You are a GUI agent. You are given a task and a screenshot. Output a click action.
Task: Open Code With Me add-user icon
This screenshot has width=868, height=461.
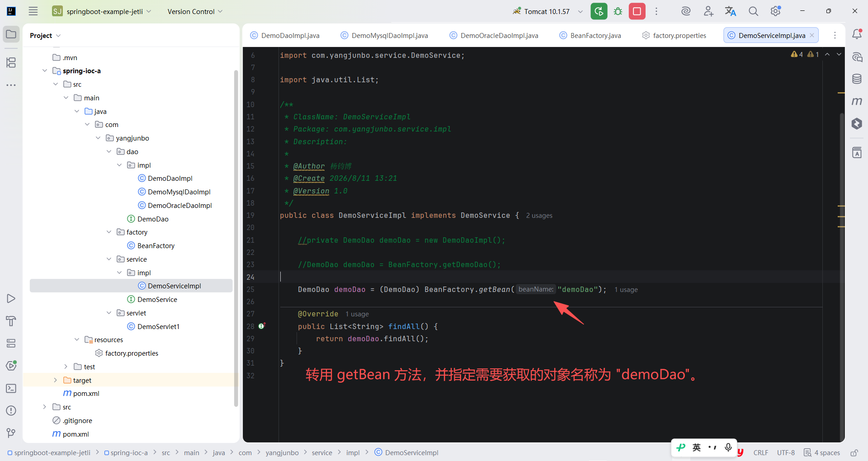(708, 11)
